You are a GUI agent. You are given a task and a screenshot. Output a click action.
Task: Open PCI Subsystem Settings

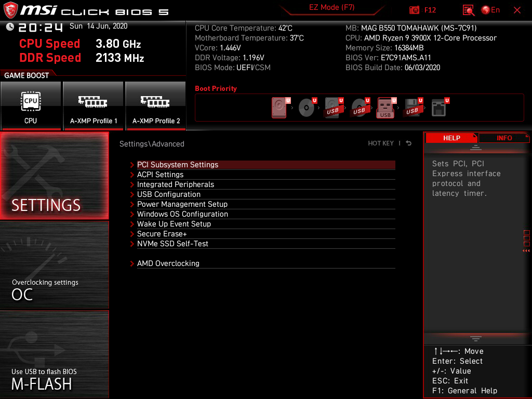(266, 165)
